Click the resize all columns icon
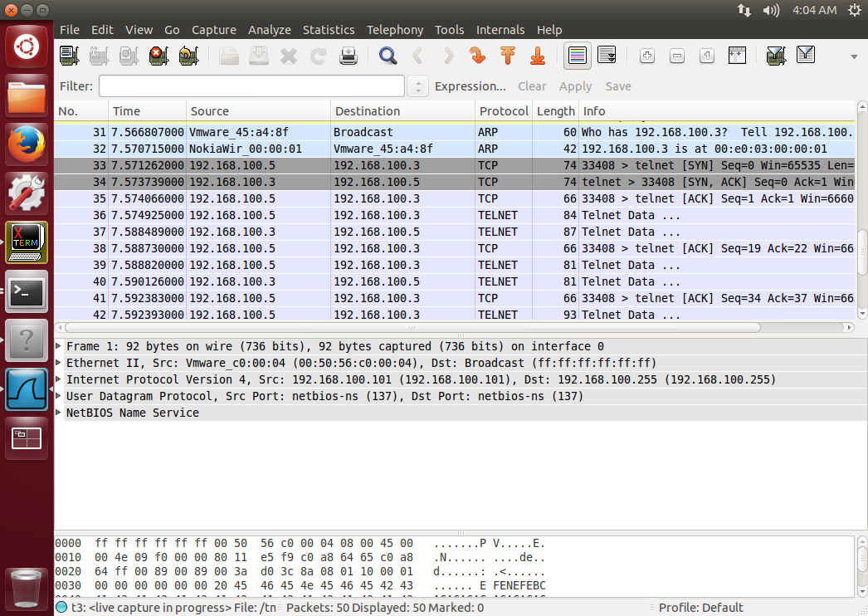The height and width of the screenshot is (616, 868). pos(737,56)
